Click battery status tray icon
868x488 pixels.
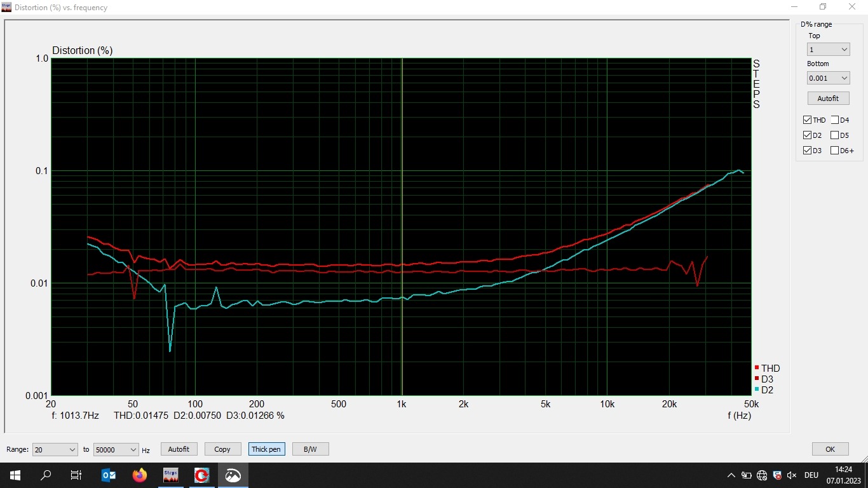pos(747,475)
